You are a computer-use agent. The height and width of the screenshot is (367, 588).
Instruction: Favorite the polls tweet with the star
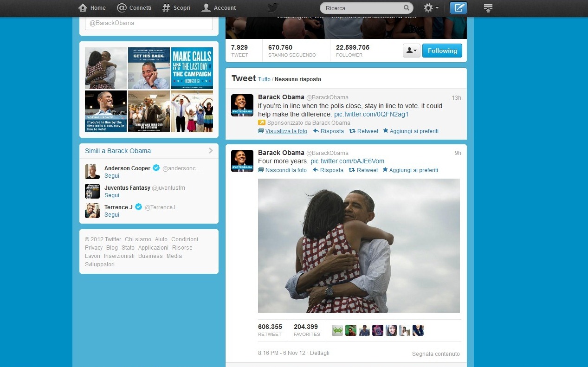[411, 131]
